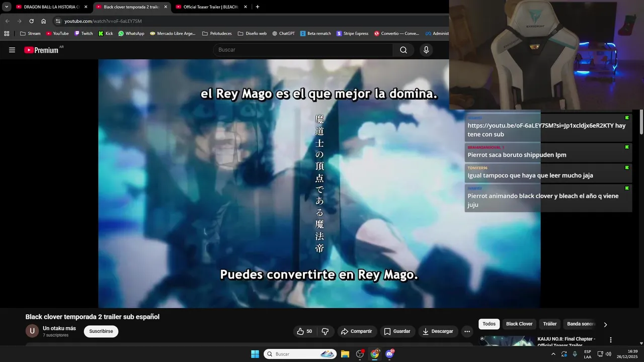Open the KAIJU NO.8 recommended video thumbnail
The height and width of the screenshot is (362, 644).
pyautogui.click(x=507, y=341)
